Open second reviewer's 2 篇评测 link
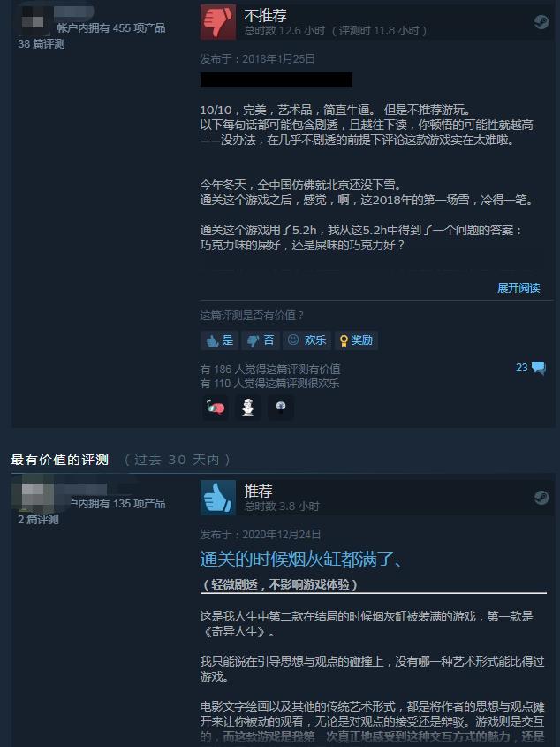The width and height of the screenshot is (560, 747). point(38,519)
